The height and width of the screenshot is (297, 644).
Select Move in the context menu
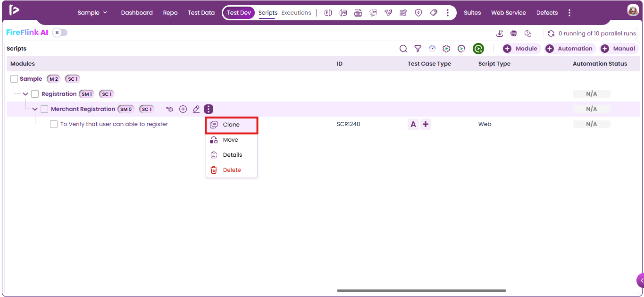point(232,140)
